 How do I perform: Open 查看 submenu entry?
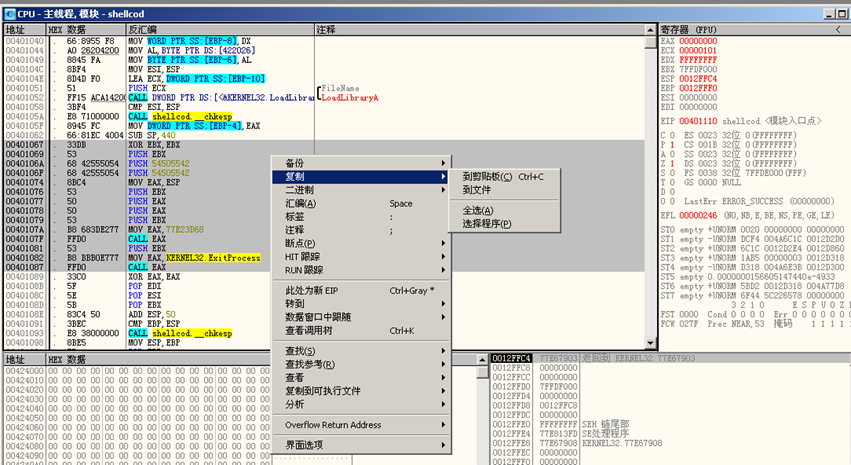pyautogui.click(x=361, y=378)
